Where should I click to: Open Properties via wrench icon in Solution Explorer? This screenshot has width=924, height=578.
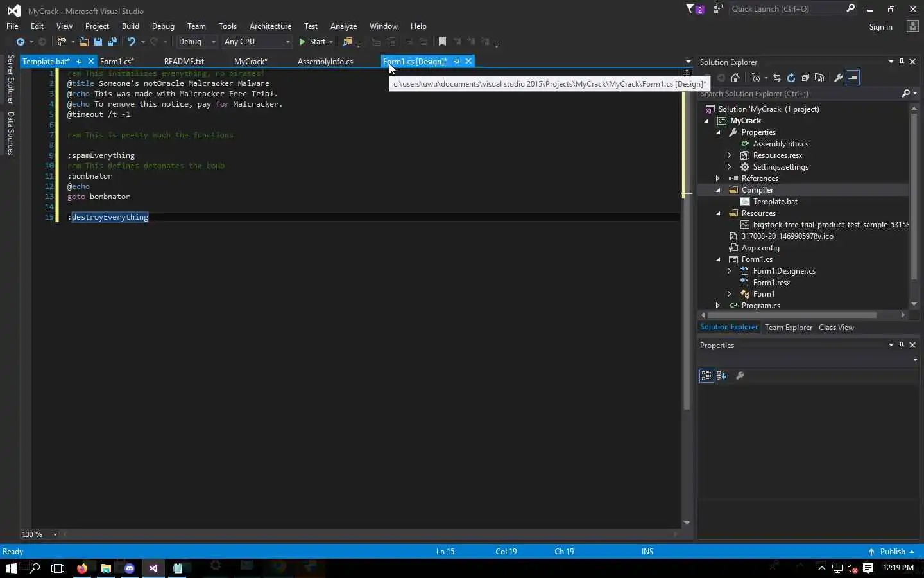click(x=838, y=78)
